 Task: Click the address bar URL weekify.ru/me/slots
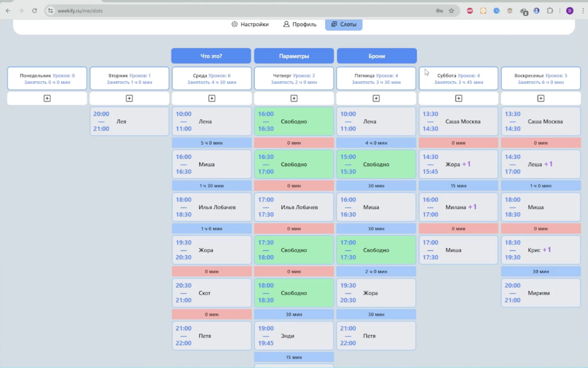(80, 11)
